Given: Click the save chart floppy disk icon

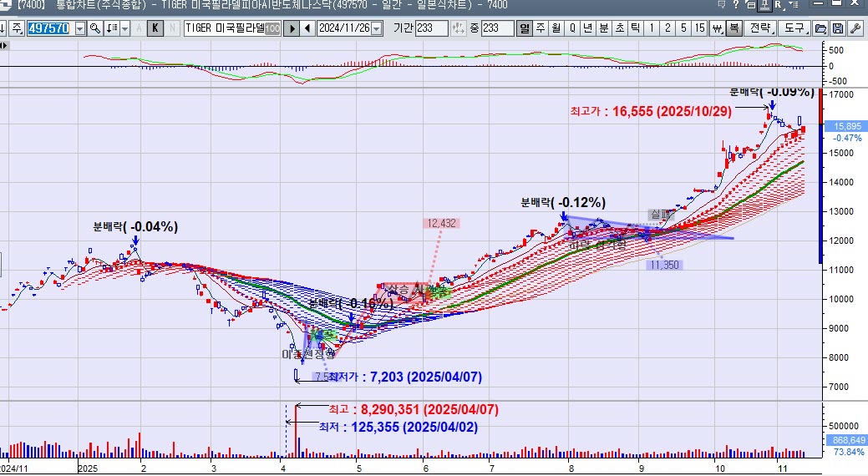Looking at the screenshot, I should 837,28.
